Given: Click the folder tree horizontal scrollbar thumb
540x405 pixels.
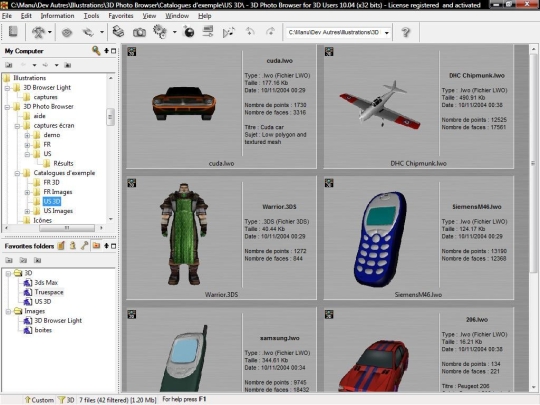Looking at the screenshot, I should pos(67,228).
